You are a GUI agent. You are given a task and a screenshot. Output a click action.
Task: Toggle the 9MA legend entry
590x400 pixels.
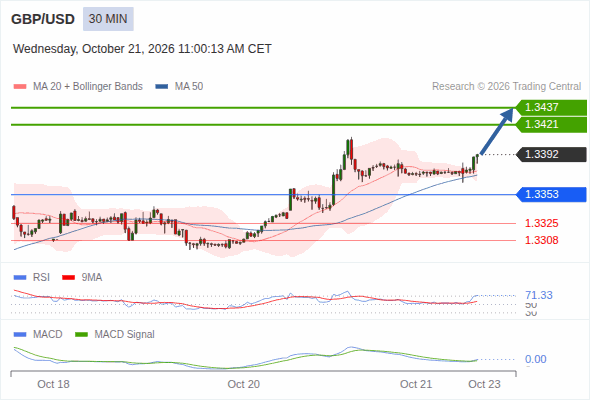coord(82,277)
